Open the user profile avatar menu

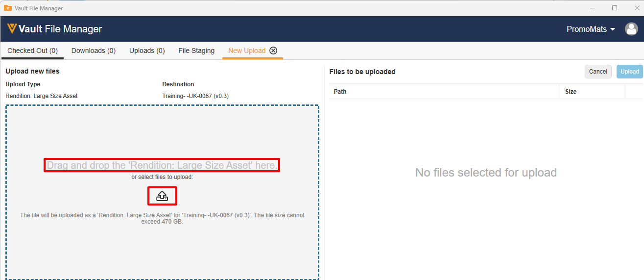[x=631, y=29]
